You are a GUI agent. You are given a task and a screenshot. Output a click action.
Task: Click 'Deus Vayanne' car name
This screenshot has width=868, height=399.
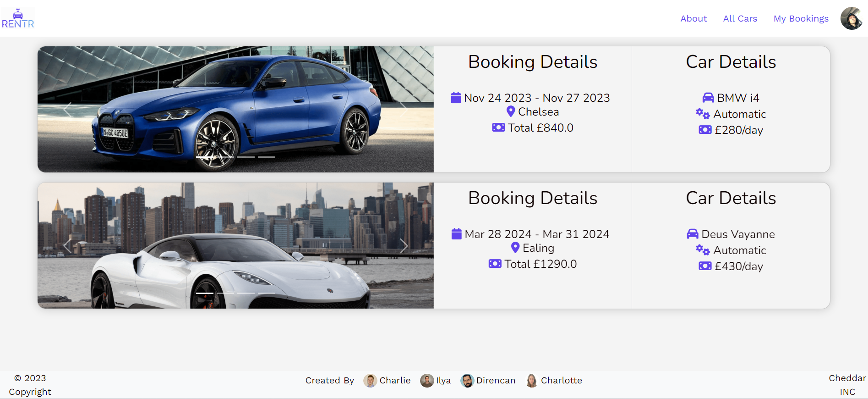pyautogui.click(x=738, y=234)
